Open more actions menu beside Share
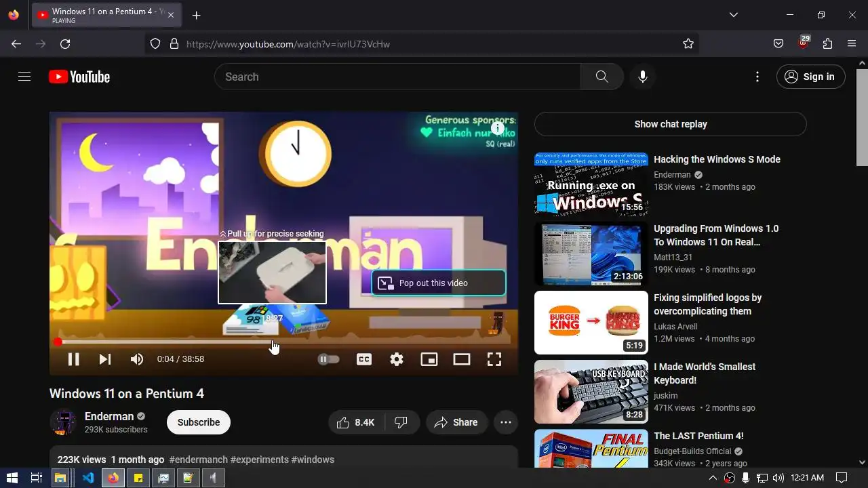Viewport: 868px width, 488px height. 506,422
